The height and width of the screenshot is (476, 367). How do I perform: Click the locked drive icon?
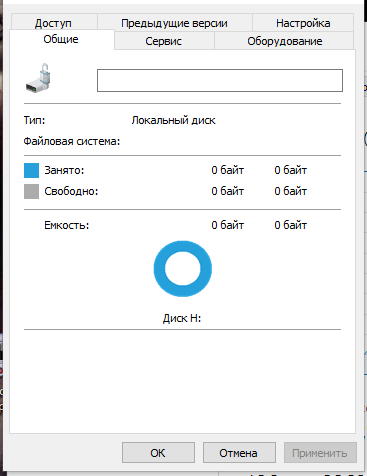click(38, 78)
